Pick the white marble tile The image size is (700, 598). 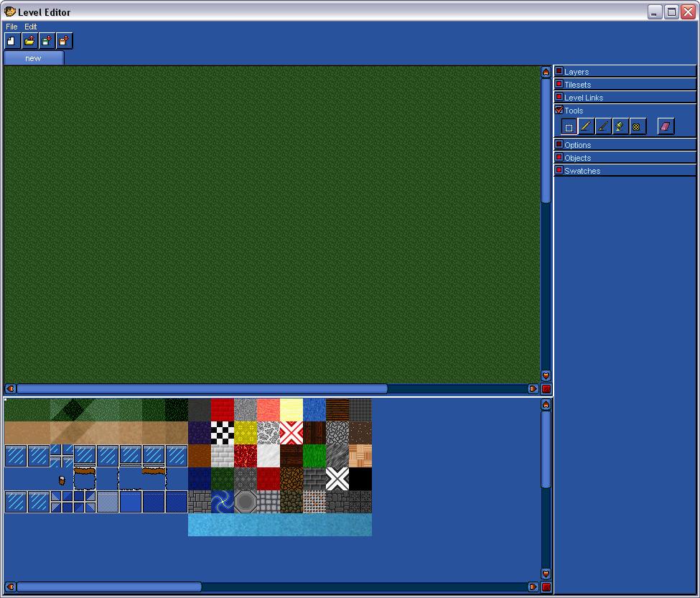click(269, 456)
